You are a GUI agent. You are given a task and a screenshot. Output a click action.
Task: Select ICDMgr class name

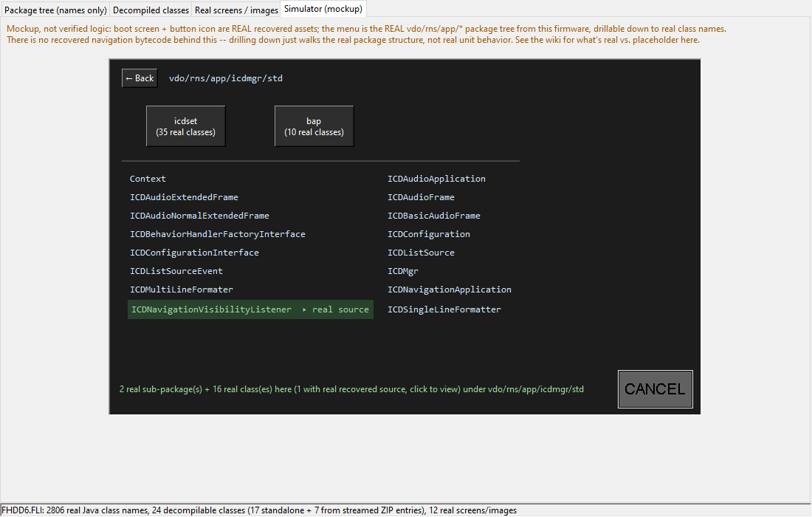(x=403, y=271)
